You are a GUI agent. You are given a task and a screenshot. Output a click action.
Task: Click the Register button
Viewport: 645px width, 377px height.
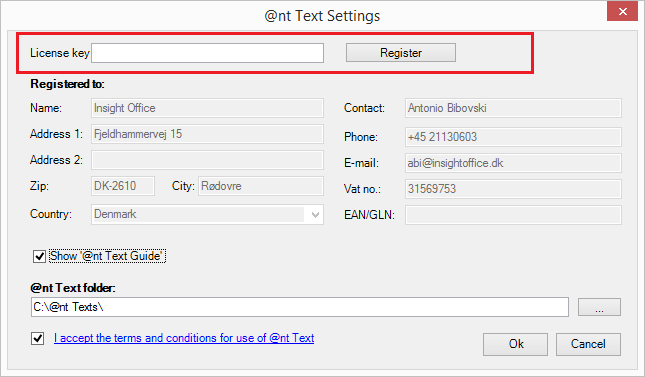(401, 53)
